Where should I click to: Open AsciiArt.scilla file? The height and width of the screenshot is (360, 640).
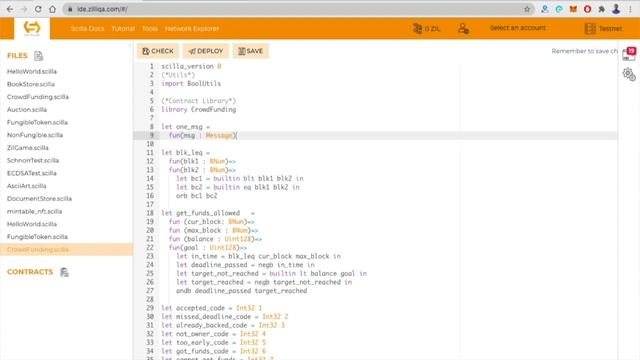coord(26,186)
